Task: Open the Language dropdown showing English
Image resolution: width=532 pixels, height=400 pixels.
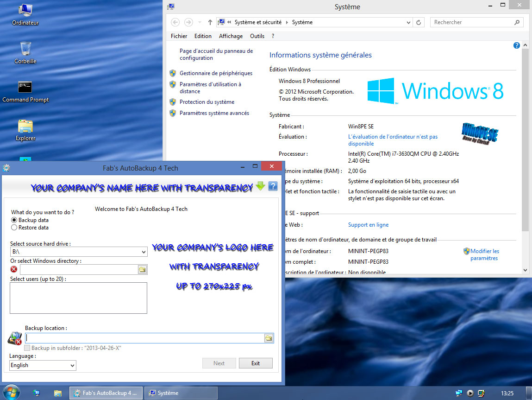Action: click(43, 365)
